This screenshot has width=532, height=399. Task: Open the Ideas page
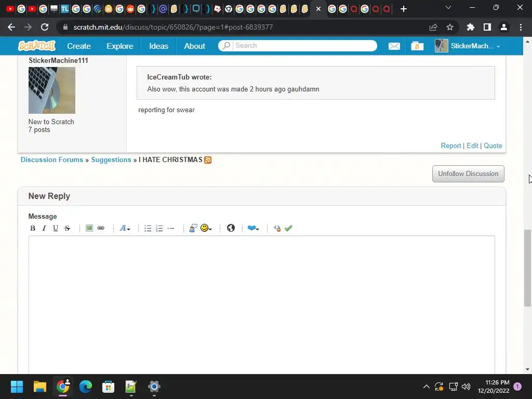point(158,46)
